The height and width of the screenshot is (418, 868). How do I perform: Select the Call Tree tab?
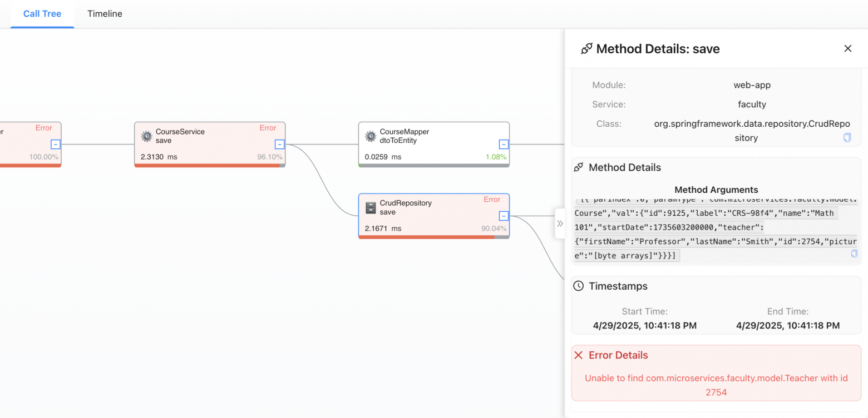click(42, 14)
